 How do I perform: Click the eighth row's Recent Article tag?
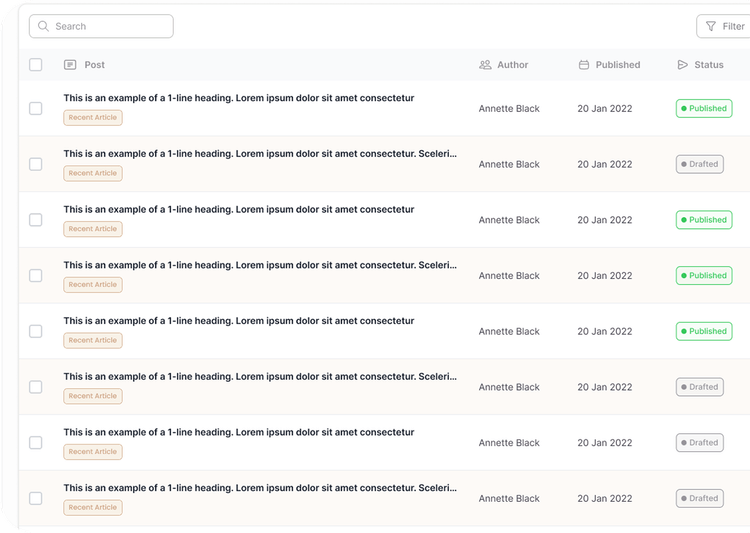(93, 508)
